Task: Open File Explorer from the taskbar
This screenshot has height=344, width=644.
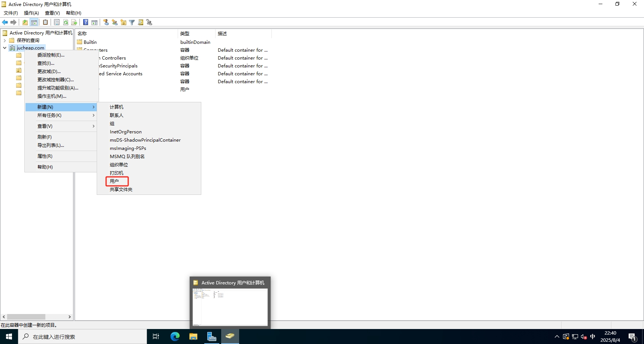Action: pyautogui.click(x=193, y=337)
